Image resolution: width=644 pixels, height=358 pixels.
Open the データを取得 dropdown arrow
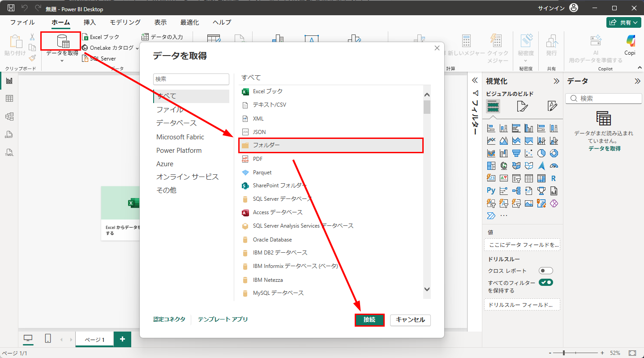(x=62, y=61)
